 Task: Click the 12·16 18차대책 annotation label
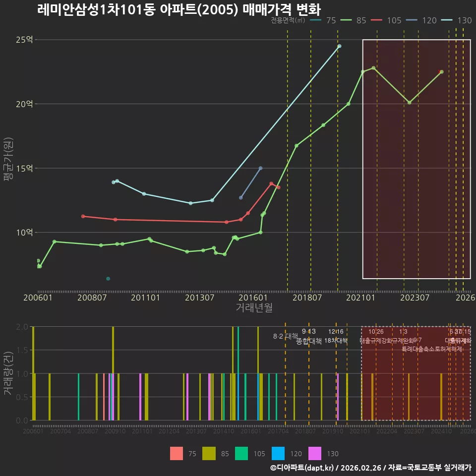pyautogui.click(x=336, y=336)
